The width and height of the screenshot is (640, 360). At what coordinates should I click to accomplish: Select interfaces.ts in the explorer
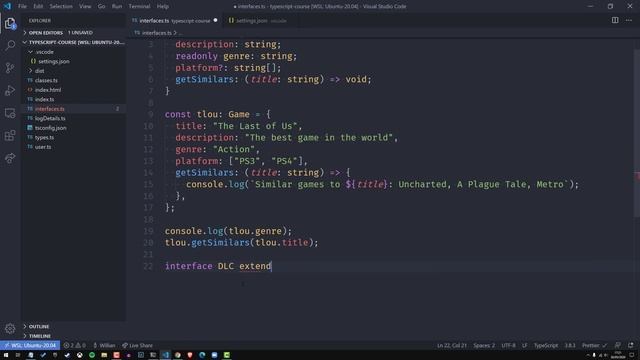click(73, 109)
